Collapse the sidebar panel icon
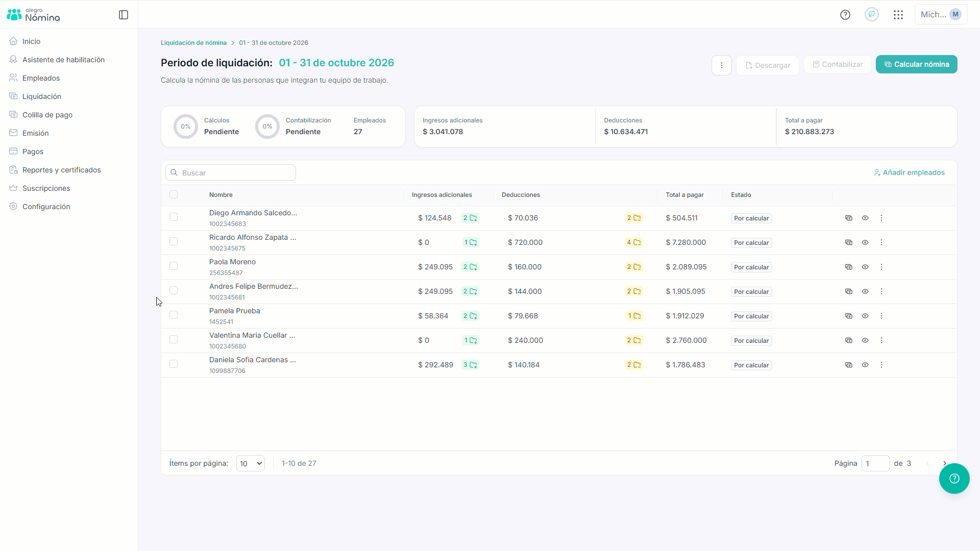This screenshot has width=980, height=551. coord(124,15)
